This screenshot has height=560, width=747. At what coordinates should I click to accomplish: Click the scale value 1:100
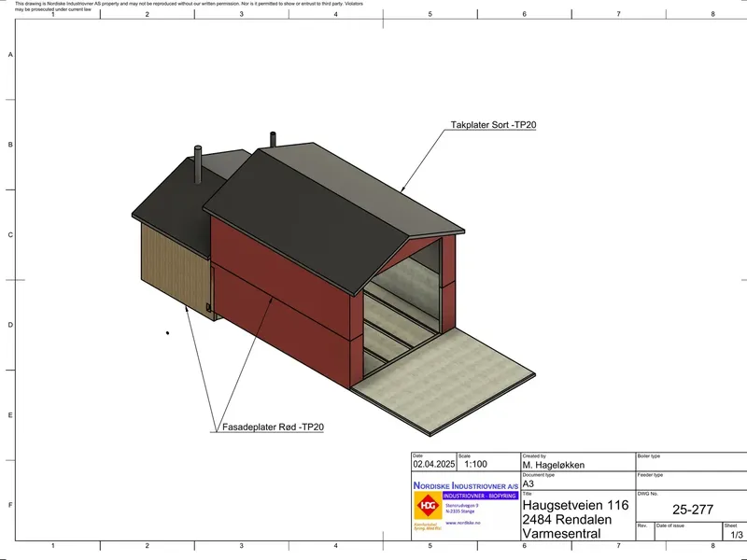point(475,464)
